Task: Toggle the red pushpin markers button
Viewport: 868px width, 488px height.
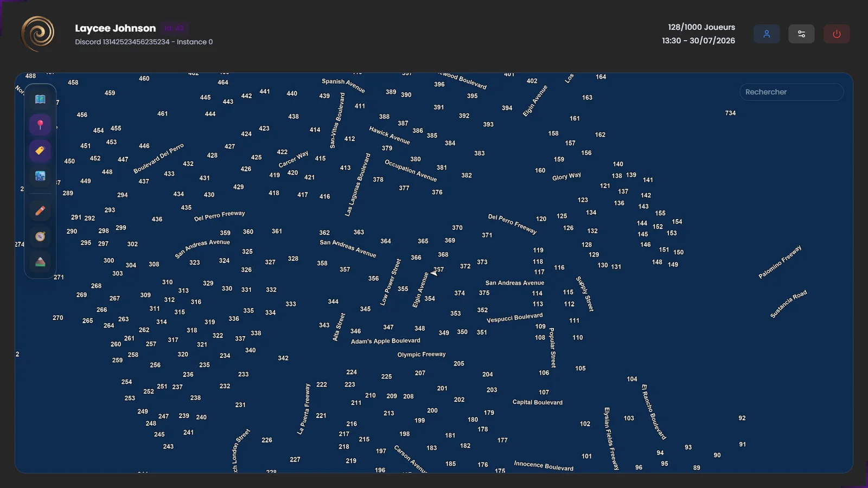Action: pyautogui.click(x=40, y=125)
